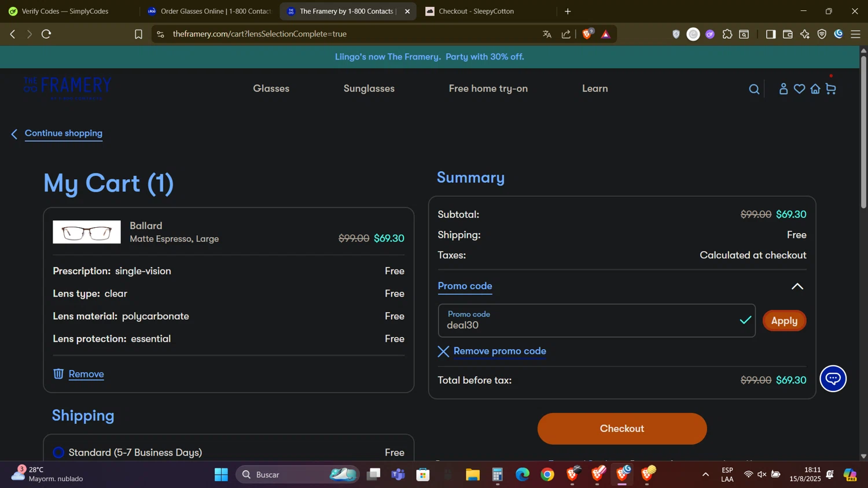Click the back chevron beside Continue shopping
Image resolution: width=868 pixels, height=488 pixels.
point(14,134)
